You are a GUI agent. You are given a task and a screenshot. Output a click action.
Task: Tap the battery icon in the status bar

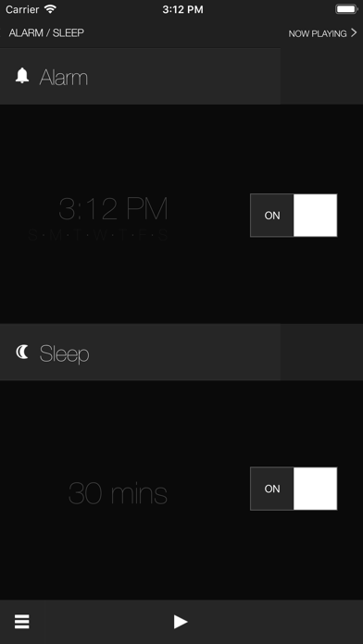click(x=346, y=9)
